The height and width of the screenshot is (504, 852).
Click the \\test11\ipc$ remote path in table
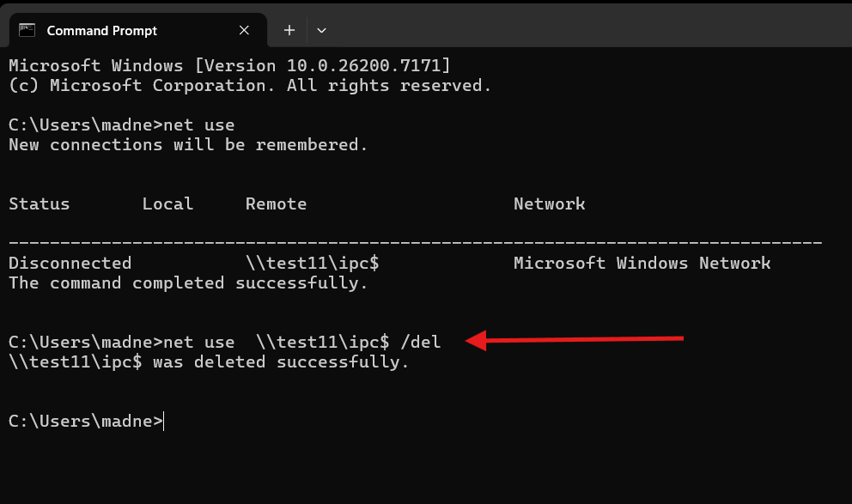[313, 264]
